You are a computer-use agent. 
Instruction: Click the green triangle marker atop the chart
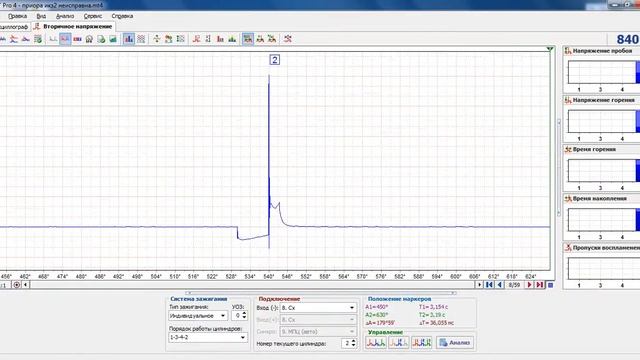[x=550, y=49]
